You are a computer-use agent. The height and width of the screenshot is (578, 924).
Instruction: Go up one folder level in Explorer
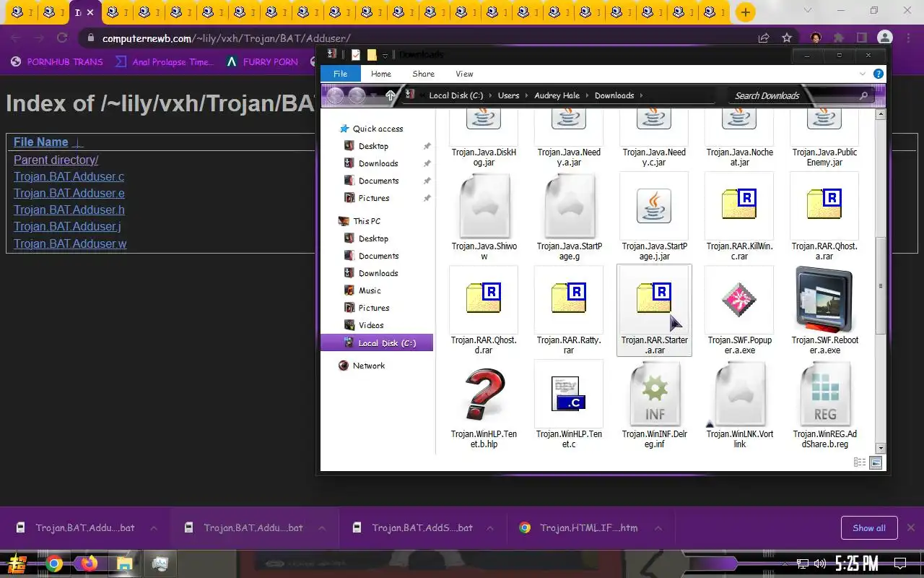point(391,95)
